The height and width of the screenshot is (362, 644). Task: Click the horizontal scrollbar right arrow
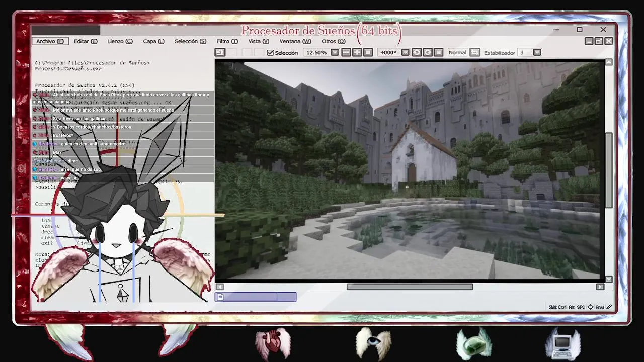(600, 287)
